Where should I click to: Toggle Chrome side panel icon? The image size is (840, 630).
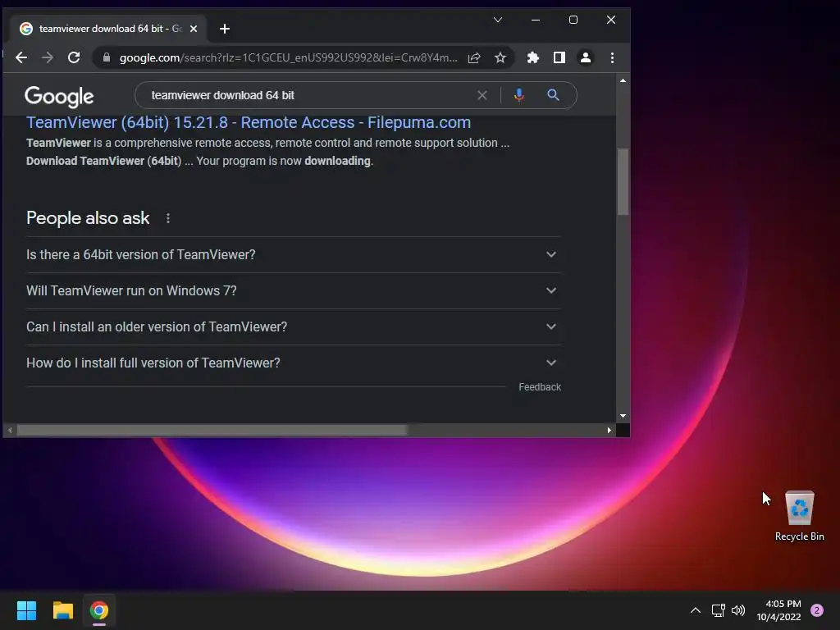coord(559,58)
